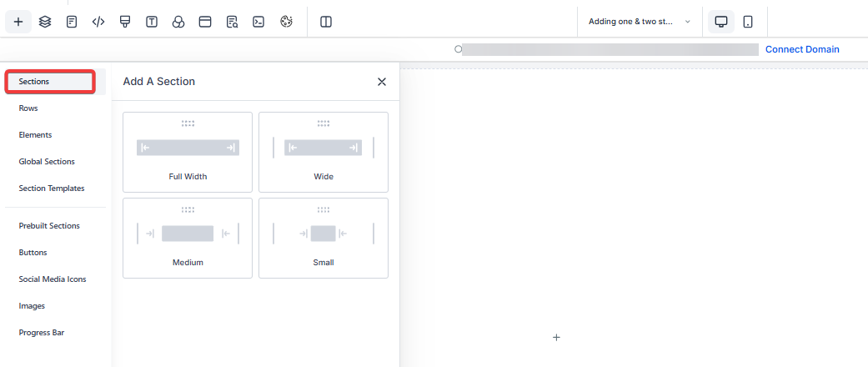This screenshot has height=367, width=868.
Task: Click the window card popup icon
Action: point(205,22)
